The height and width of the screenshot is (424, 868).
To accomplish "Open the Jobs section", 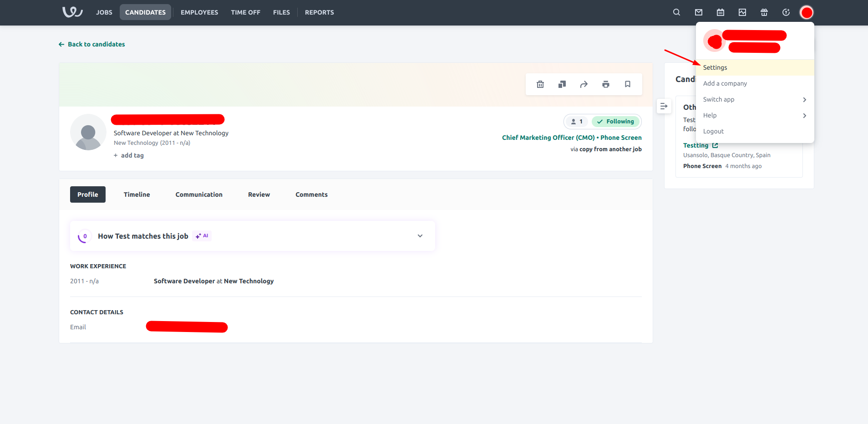I will (x=104, y=12).
